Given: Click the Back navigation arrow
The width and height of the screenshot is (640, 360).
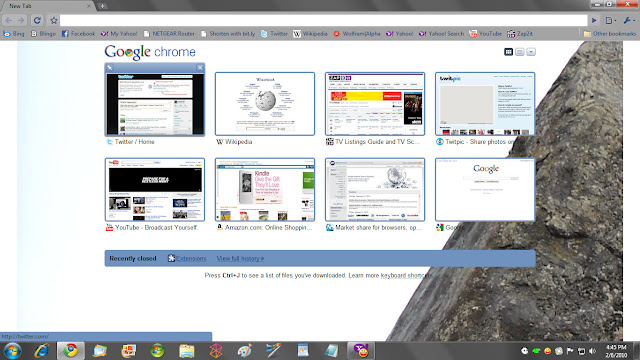Looking at the screenshot, I should point(9,20).
